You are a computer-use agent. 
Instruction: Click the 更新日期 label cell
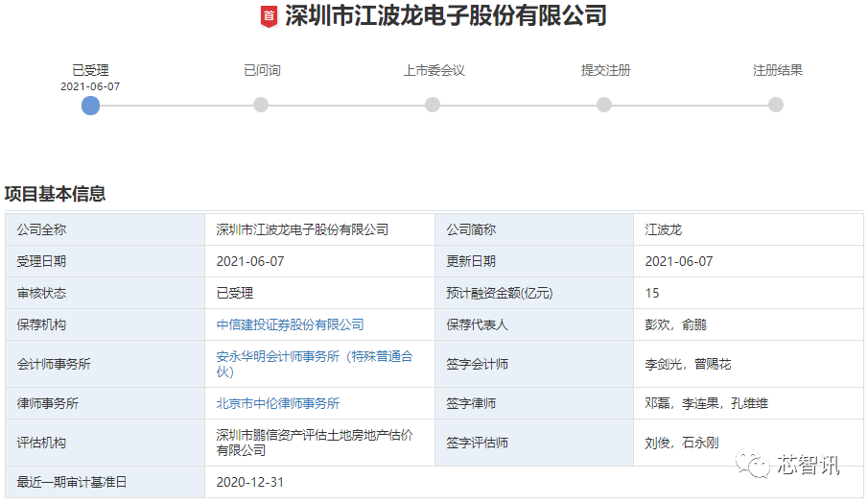534,261
